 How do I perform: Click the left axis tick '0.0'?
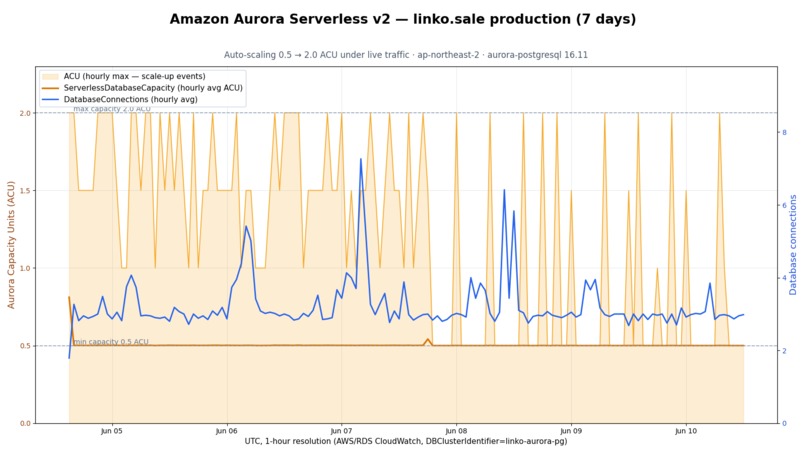pyautogui.click(x=25, y=424)
